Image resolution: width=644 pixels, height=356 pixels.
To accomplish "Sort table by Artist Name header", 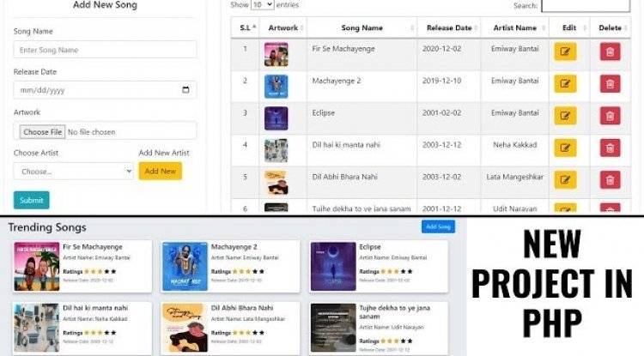I will [514, 28].
